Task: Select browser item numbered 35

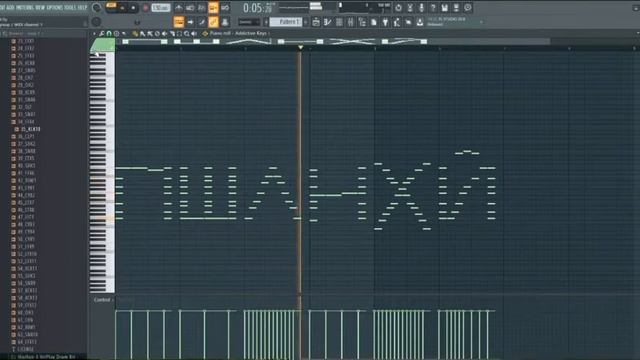Action: point(29,129)
